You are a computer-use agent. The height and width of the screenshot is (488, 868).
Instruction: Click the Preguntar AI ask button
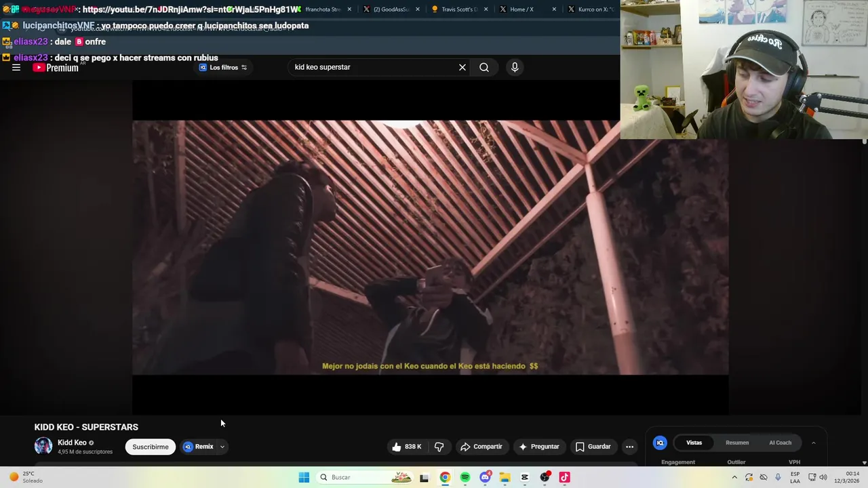tap(539, 447)
